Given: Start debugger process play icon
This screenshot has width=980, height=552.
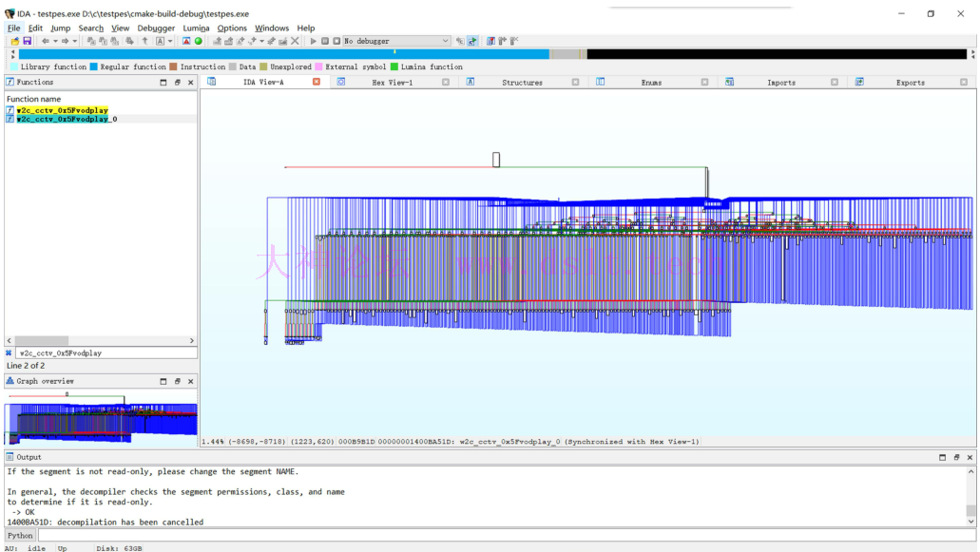Looking at the screenshot, I should [x=313, y=41].
